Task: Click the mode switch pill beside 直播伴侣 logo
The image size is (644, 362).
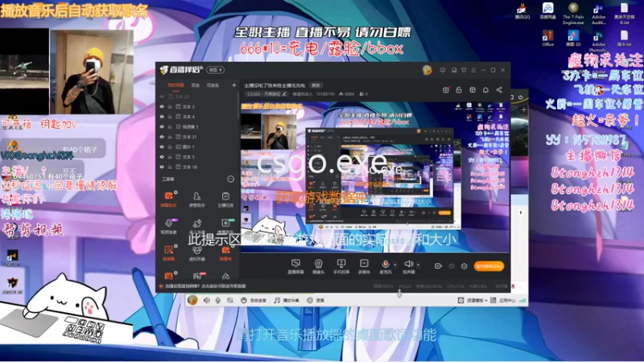Action: point(215,70)
